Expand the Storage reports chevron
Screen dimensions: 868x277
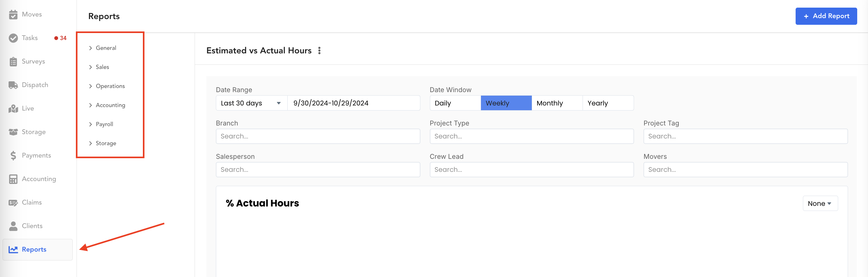pos(90,143)
